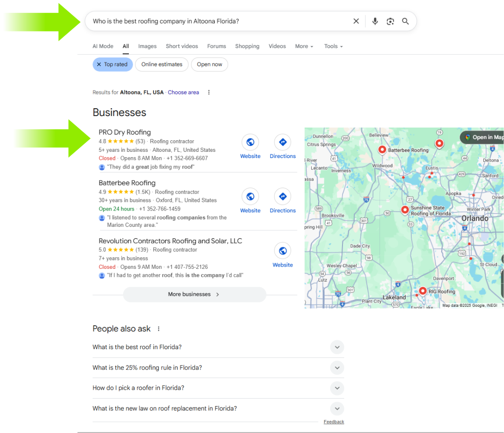Get directions to Batterbee Roofing

pyautogui.click(x=282, y=196)
